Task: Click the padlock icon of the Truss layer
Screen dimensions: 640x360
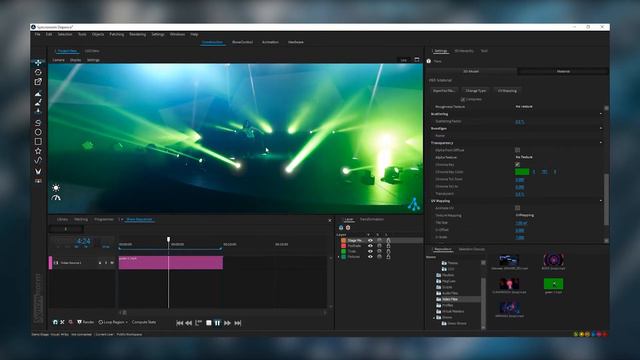Action: pyautogui.click(x=388, y=251)
